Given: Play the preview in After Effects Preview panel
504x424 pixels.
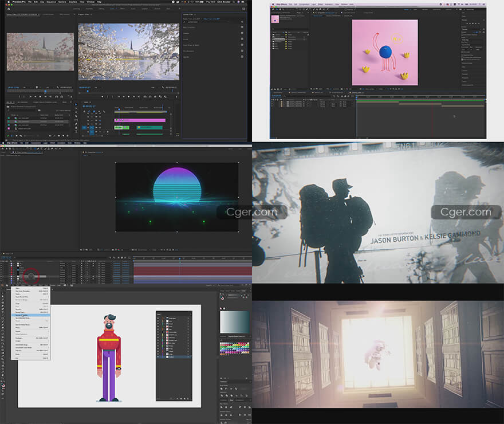Looking at the screenshot, I should [472, 23].
